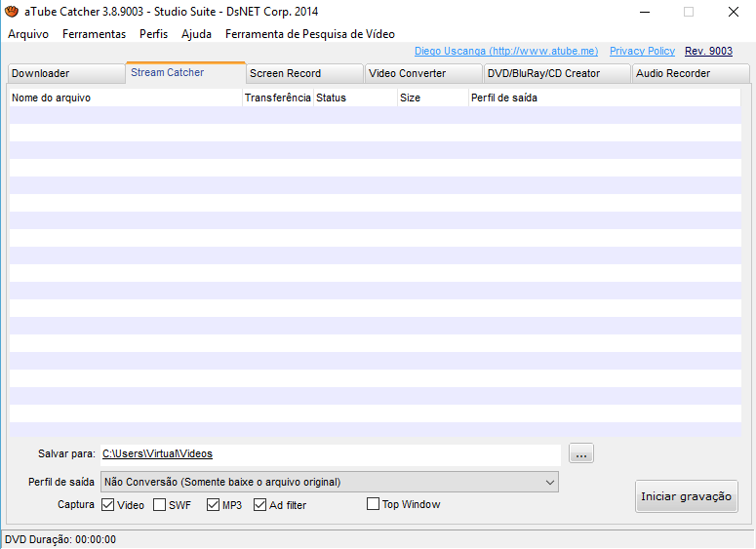The image size is (756, 549).
Task: Click the Perfil de saída column header
Action: [605, 98]
